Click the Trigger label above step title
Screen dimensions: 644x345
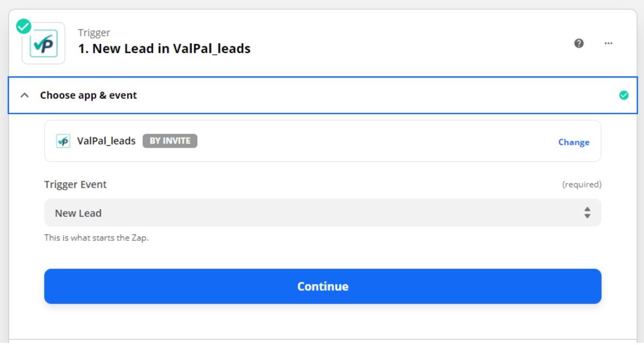pos(94,32)
